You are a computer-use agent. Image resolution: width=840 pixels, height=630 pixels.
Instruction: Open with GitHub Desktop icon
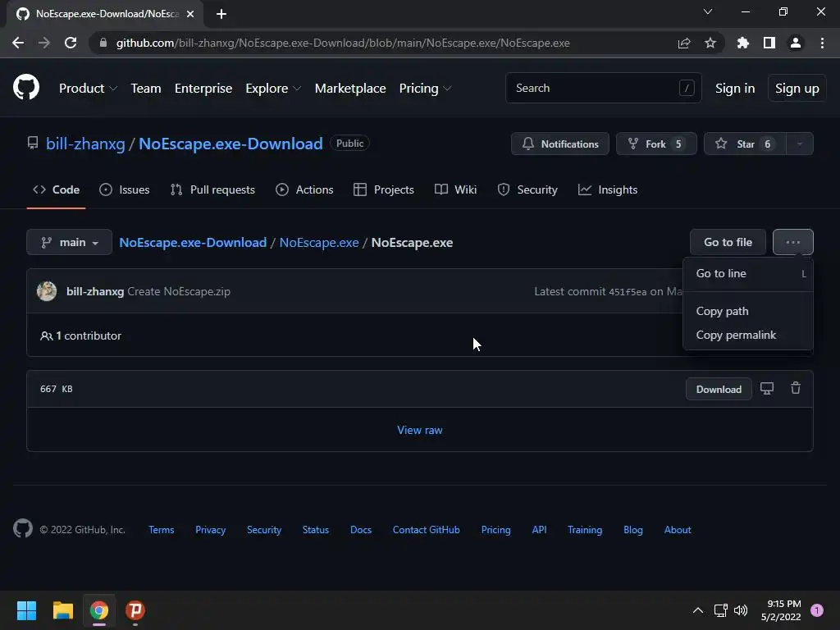(767, 388)
